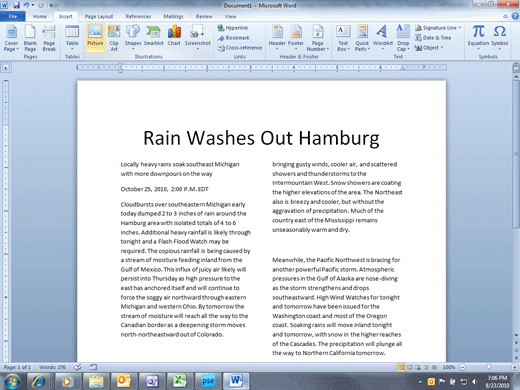
Task: Click the WordArt icon
Action: 383,37
